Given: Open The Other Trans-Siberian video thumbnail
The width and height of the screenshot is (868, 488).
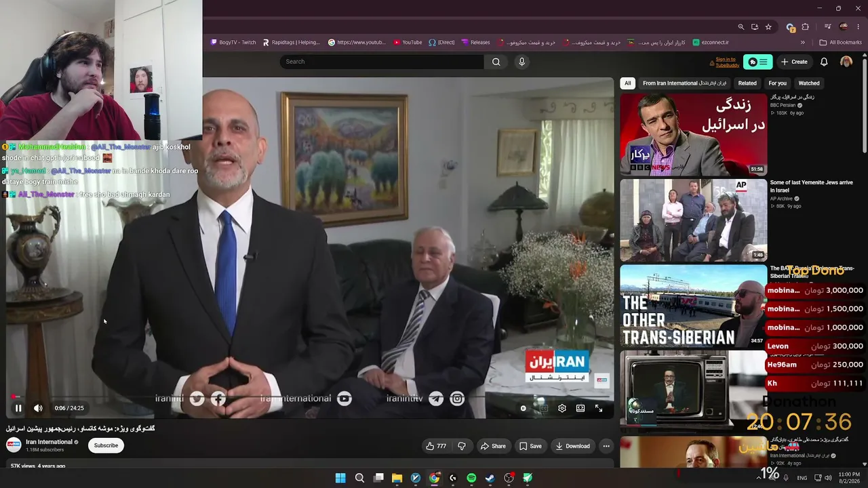Looking at the screenshot, I should coord(693,306).
